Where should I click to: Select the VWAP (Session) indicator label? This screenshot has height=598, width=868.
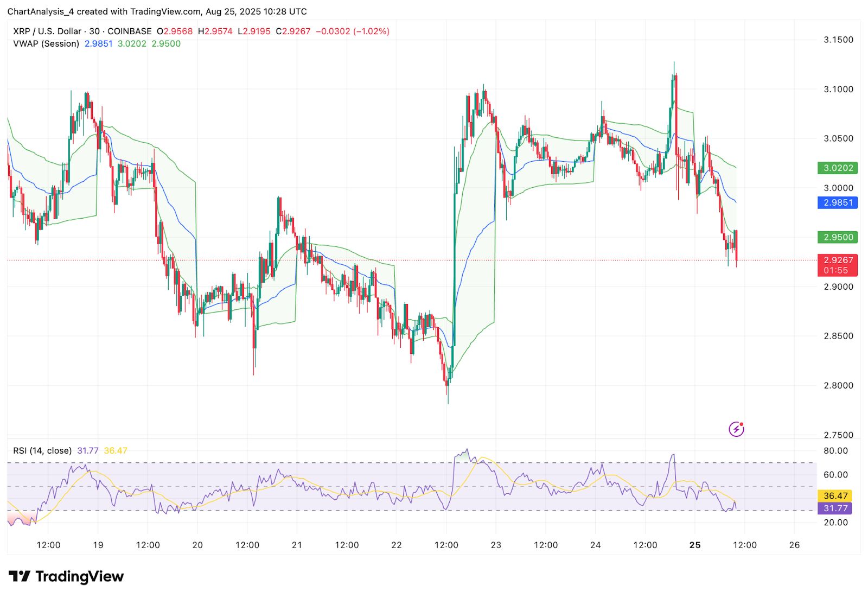click(x=46, y=43)
